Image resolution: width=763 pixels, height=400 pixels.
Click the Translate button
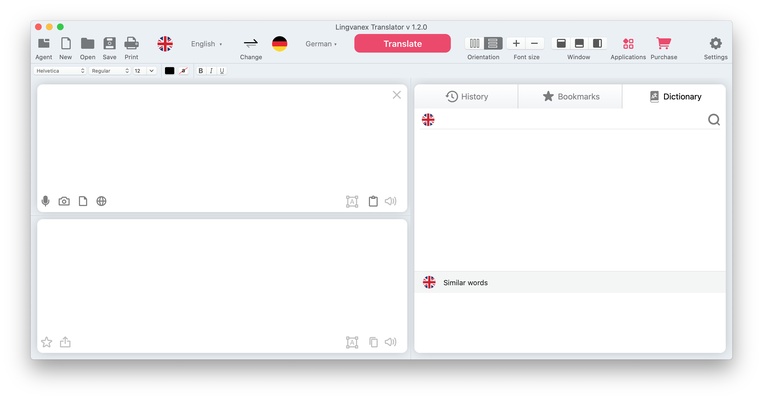(402, 43)
